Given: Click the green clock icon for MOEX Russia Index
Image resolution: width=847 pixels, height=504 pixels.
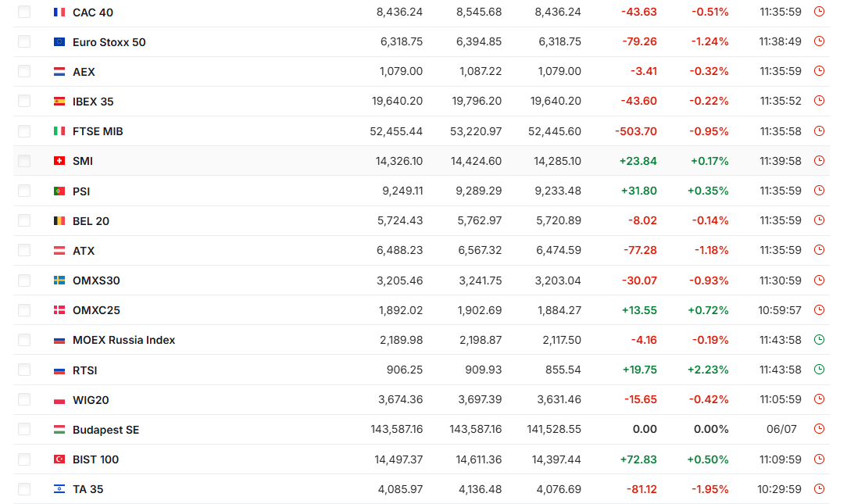Looking at the screenshot, I should (x=819, y=340).
